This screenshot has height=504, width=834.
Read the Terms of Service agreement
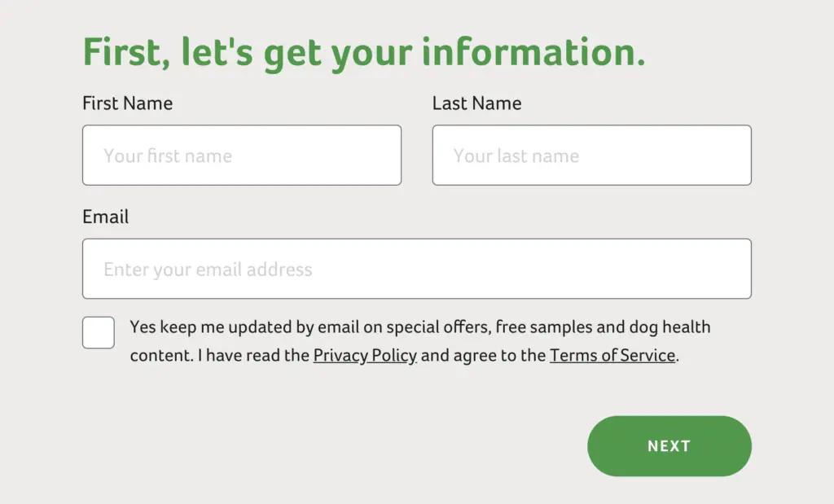coord(612,355)
